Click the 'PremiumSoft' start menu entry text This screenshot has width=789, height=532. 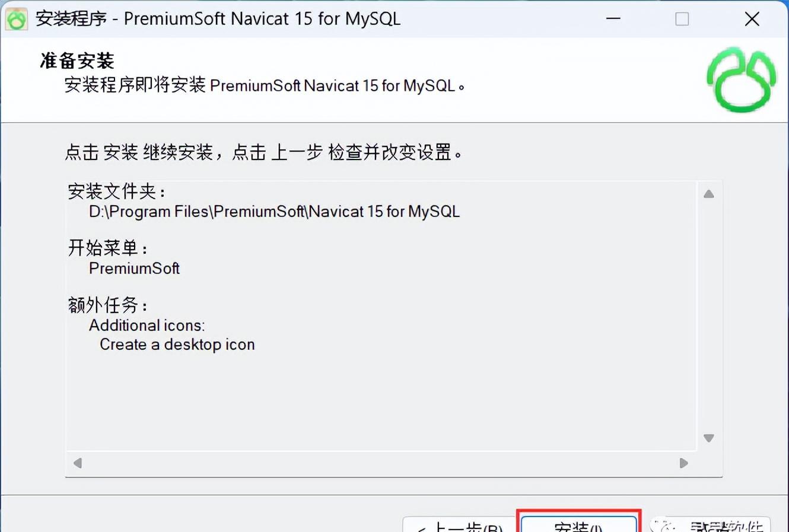pos(134,269)
